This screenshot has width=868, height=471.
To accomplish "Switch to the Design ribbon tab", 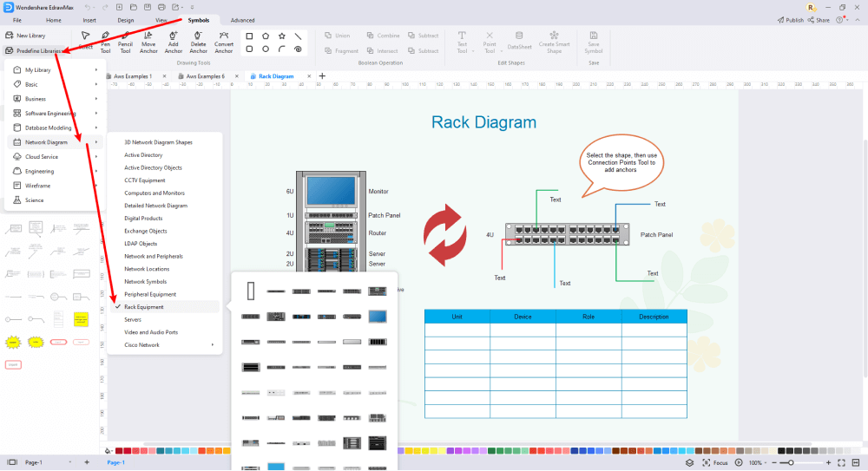I will 126,20.
